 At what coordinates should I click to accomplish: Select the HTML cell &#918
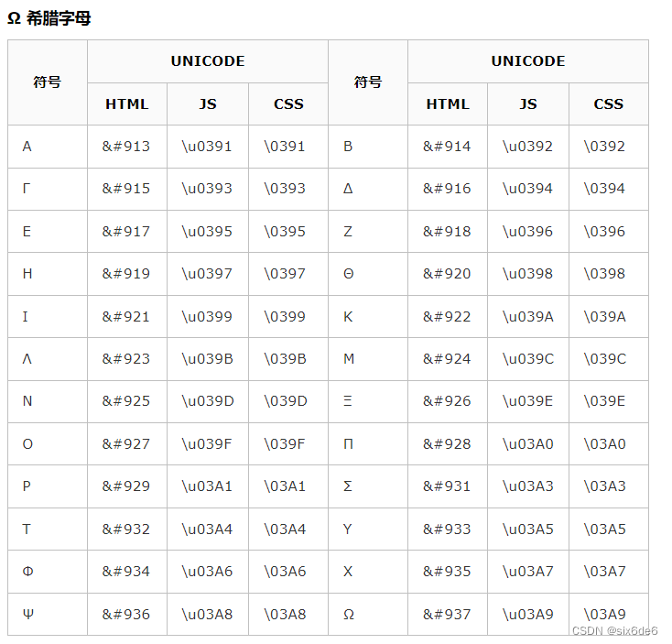(x=448, y=232)
